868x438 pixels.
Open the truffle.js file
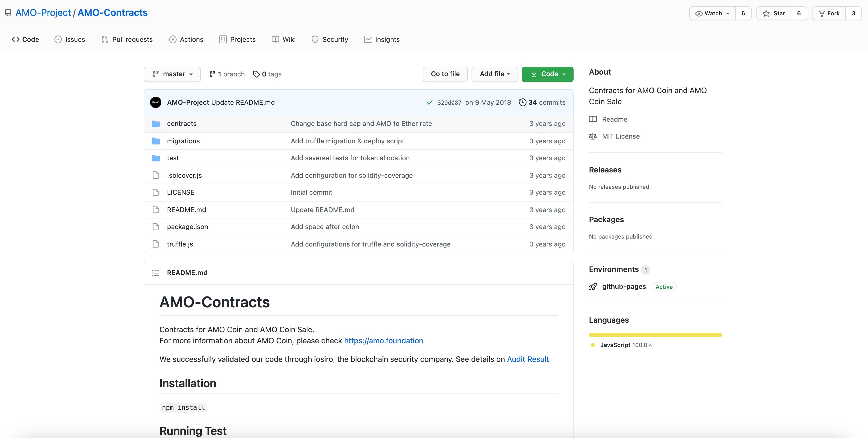tap(180, 244)
